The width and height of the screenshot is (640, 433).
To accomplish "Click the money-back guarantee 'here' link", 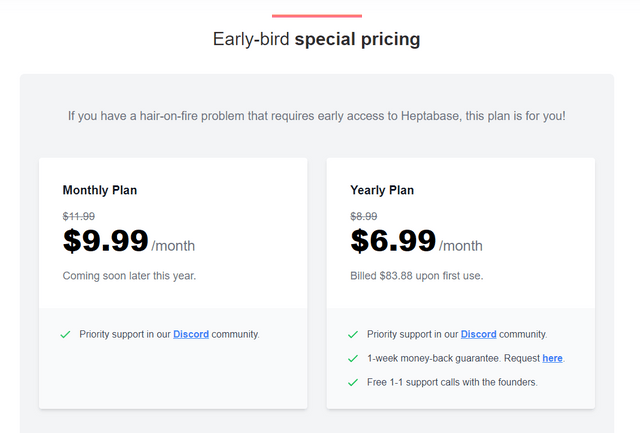I will (x=552, y=358).
